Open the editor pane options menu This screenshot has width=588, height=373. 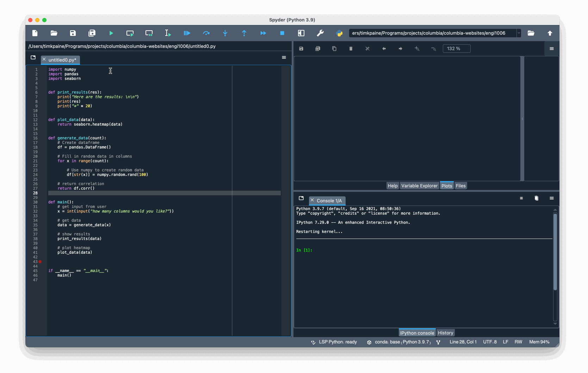click(284, 57)
